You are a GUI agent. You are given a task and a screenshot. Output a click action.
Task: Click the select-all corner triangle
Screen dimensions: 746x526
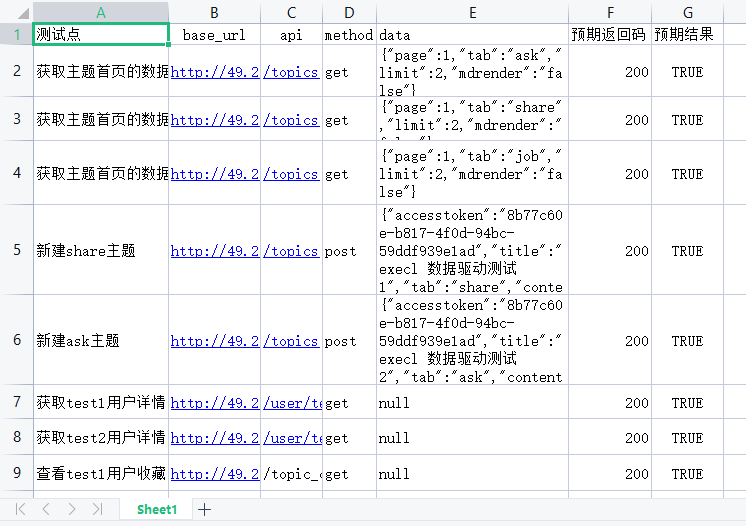pos(22,13)
